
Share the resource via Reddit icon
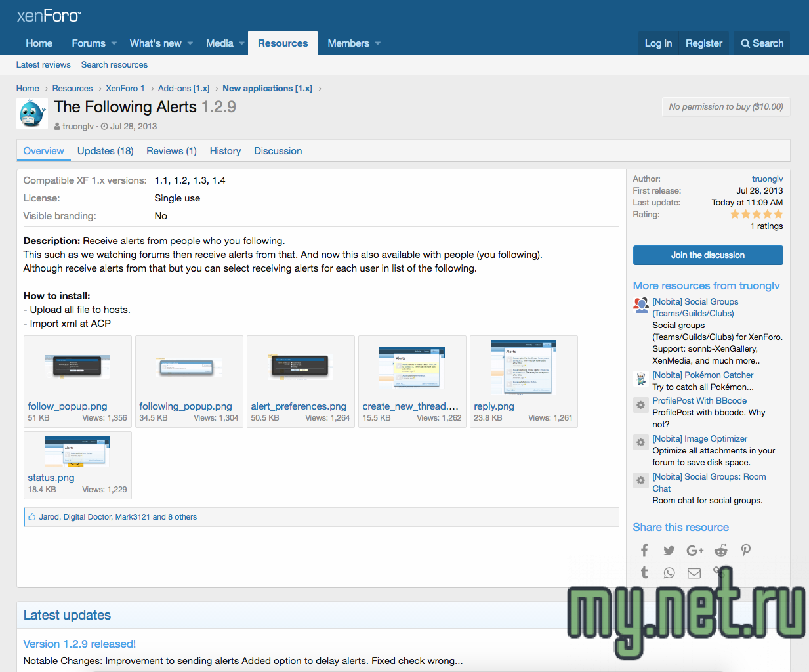720,551
